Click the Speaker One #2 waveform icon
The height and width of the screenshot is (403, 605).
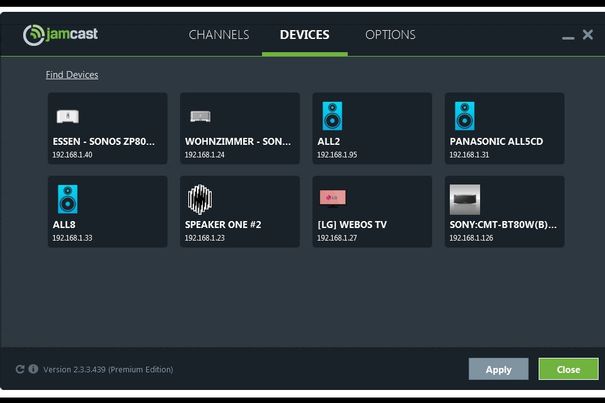[x=200, y=199]
